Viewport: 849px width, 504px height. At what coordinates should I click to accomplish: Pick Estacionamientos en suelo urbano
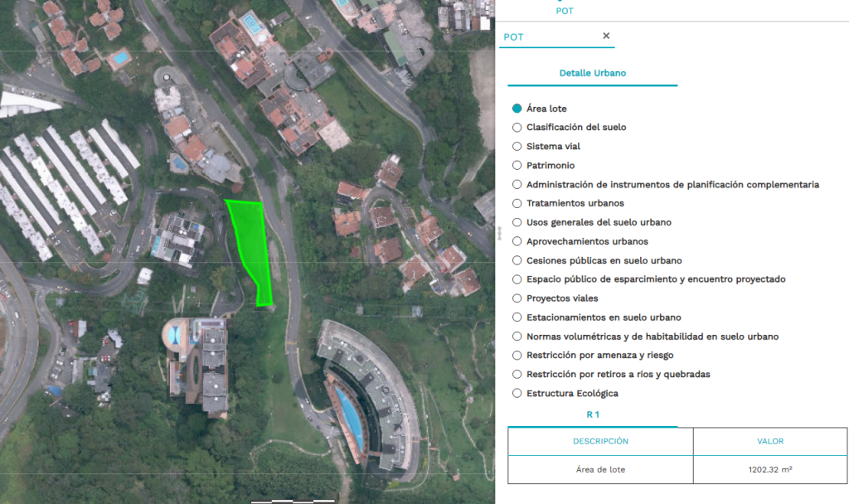coord(517,317)
